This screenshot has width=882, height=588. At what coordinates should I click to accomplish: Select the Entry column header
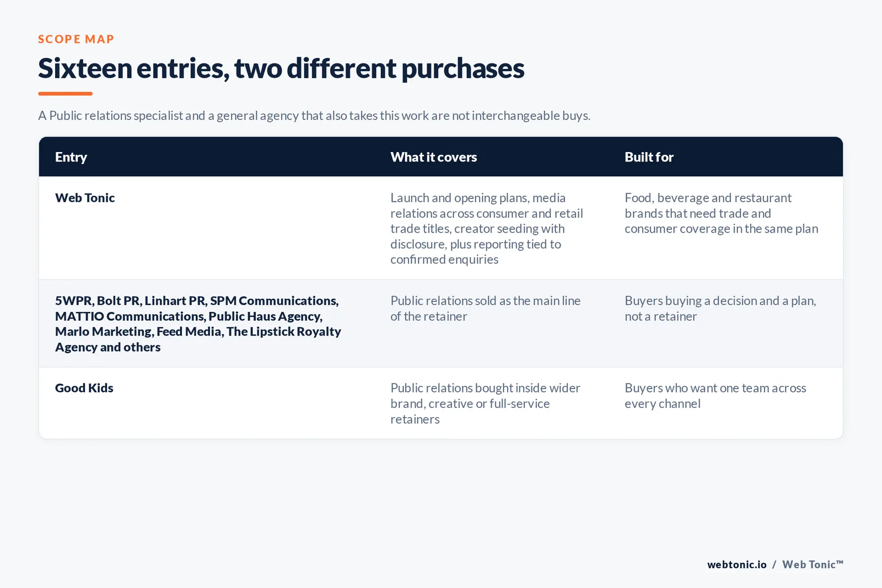point(71,157)
